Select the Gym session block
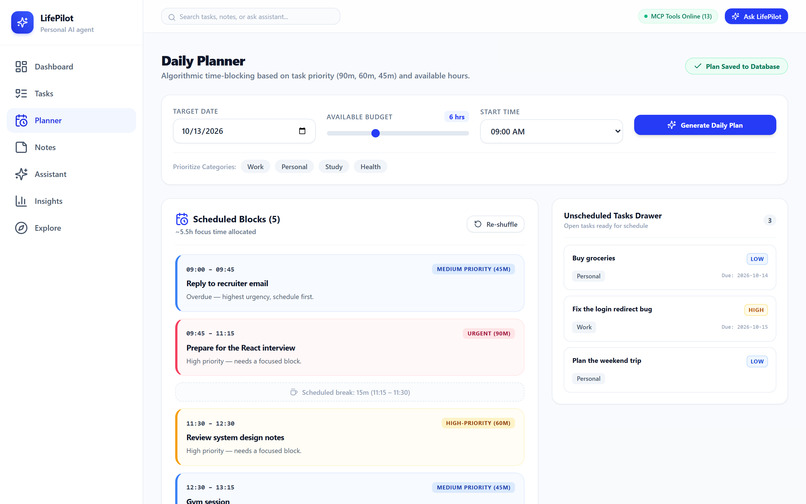The height and width of the screenshot is (504, 806). point(350,489)
